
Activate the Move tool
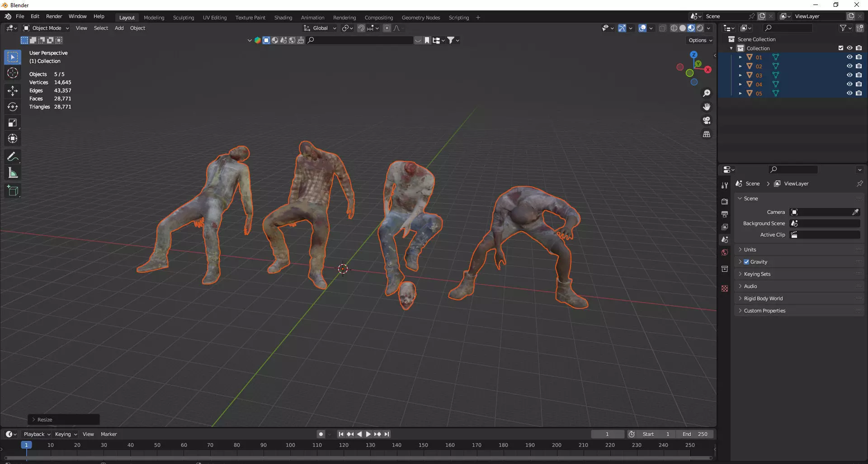(x=13, y=91)
